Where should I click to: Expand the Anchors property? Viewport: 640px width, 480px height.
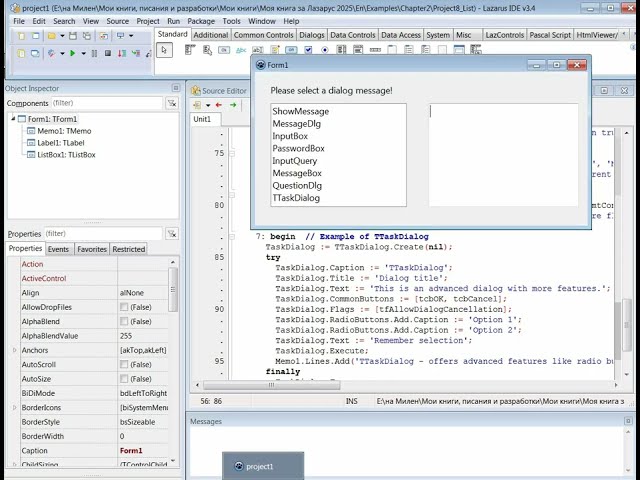click(x=15, y=350)
